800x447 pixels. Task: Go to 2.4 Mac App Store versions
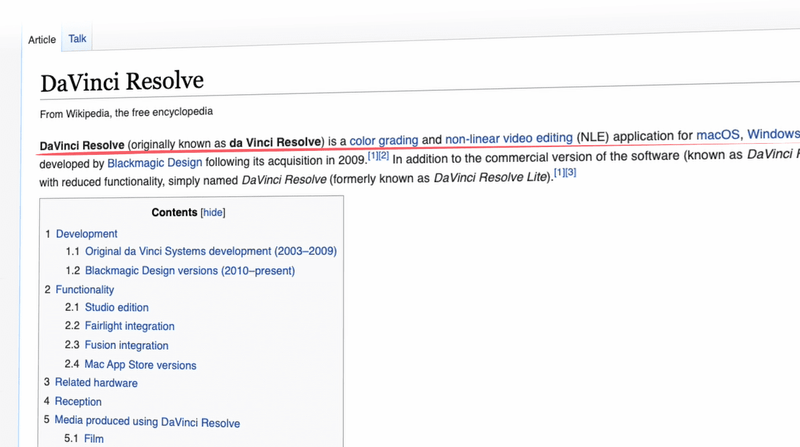point(140,365)
